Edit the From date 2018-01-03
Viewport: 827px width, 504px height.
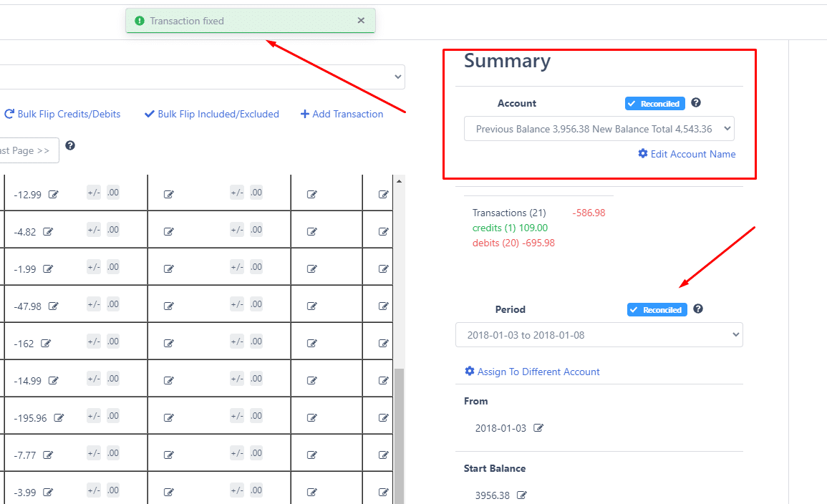click(x=538, y=428)
